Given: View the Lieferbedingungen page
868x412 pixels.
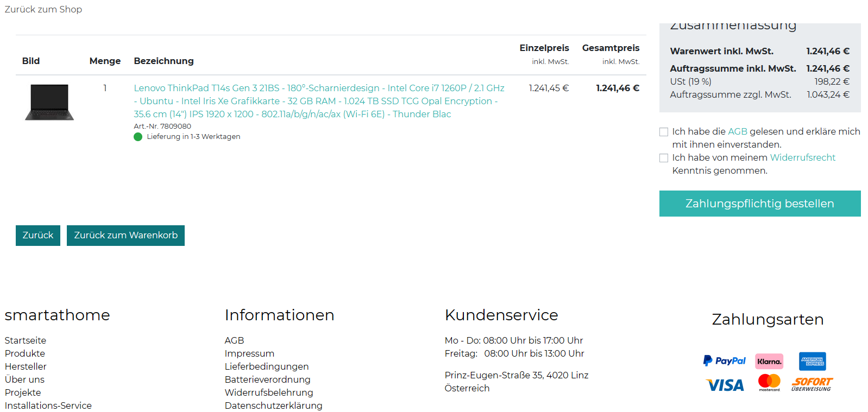Looking at the screenshot, I should (267, 366).
